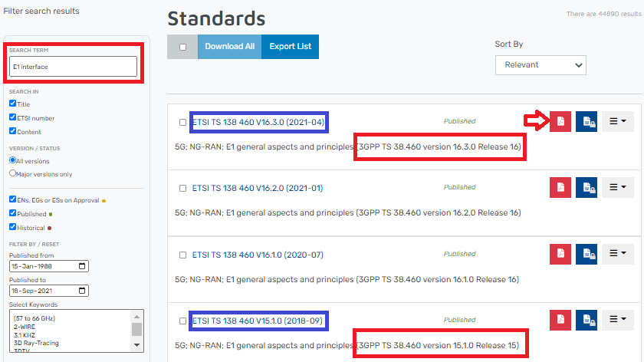
Task: Download PDF of ETSI TS 138 460 V15.1.0
Action: point(560,320)
